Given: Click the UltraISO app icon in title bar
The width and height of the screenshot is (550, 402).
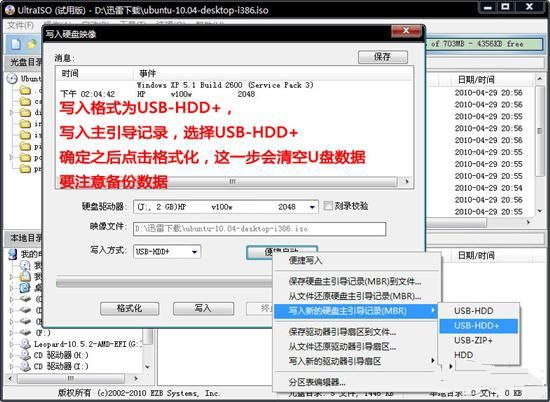Looking at the screenshot, I should tap(9, 9).
